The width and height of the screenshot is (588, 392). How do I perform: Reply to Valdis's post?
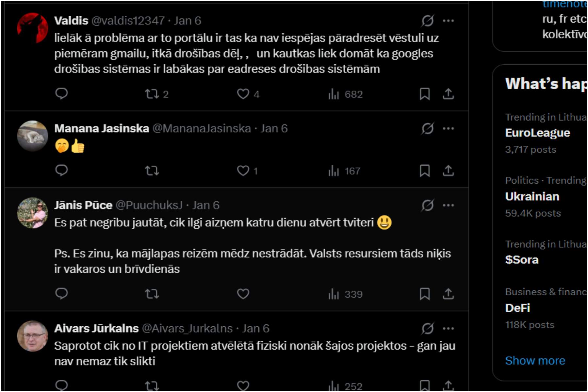pyautogui.click(x=61, y=94)
